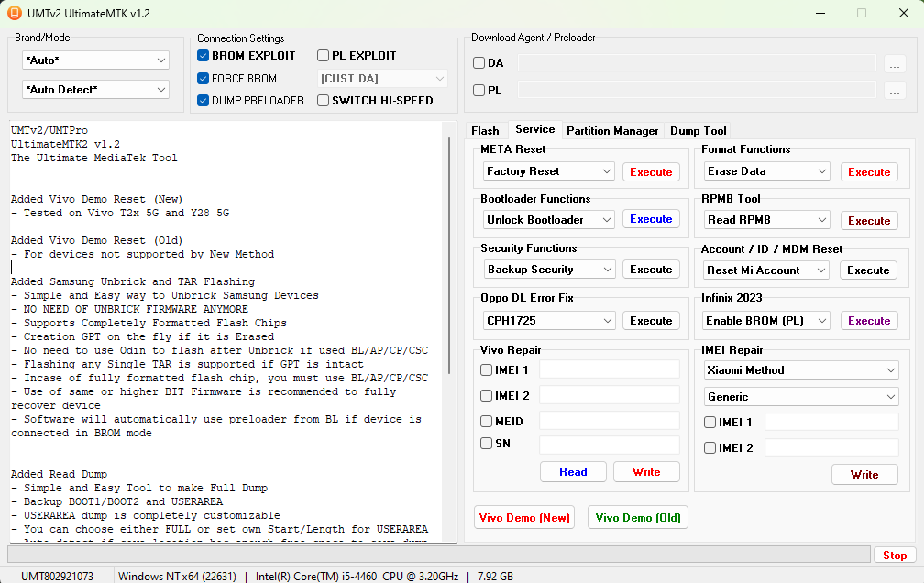The width and height of the screenshot is (924, 583).
Task: Open the Partition Manager tab
Action: [612, 130]
